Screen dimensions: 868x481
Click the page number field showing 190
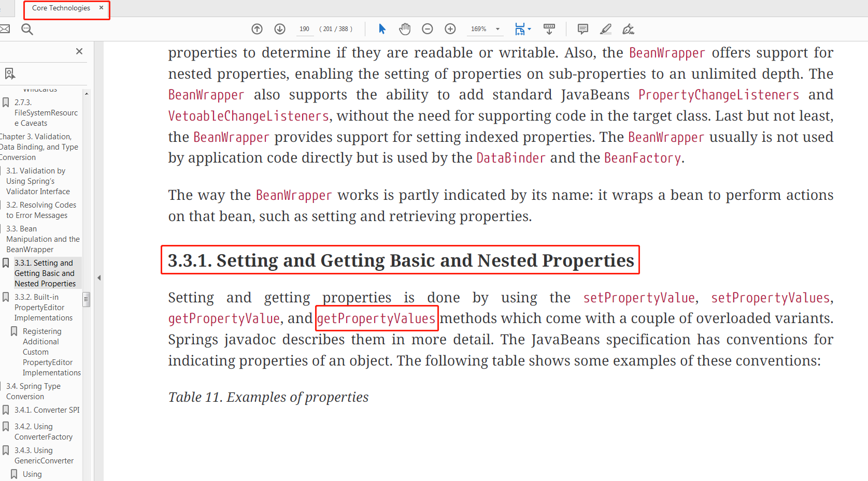[x=304, y=29]
